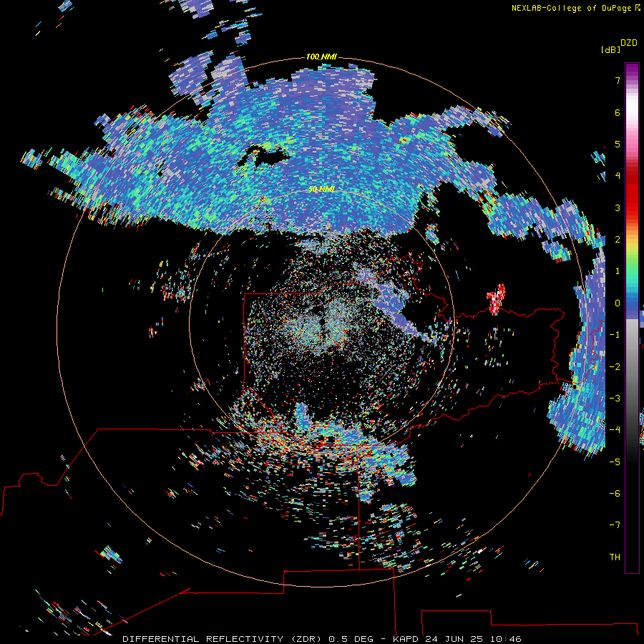Click the 10:46 timestamp in caption
Image resolution: width=644 pixels, height=644 pixels.
pyautogui.click(x=506, y=639)
